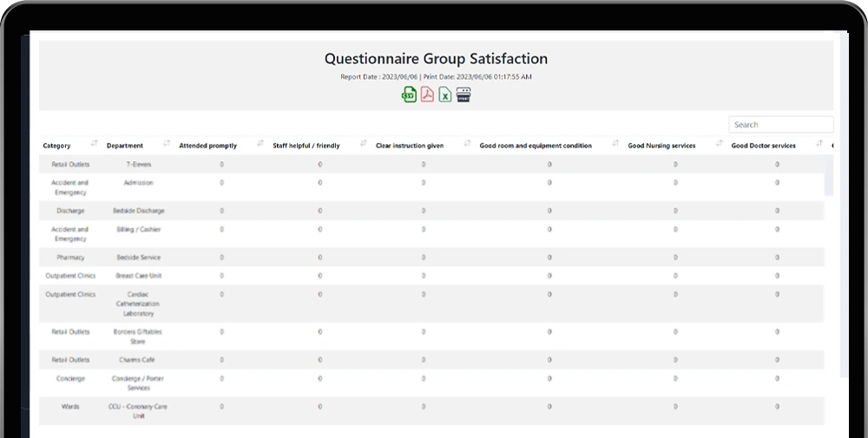Sort by Attended promptly sort icon

click(x=260, y=144)
